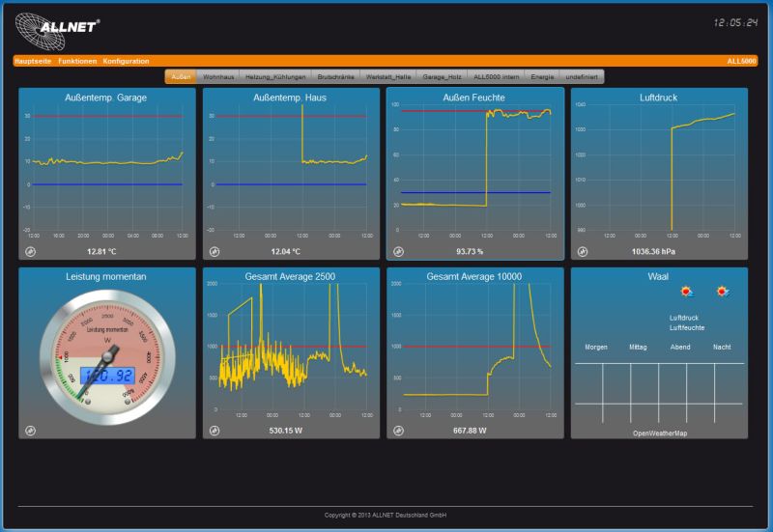Image resolution: width=773 pixels, height=532 pixels.
Task: Open the Hauptseite menu
Action: [x=34, y=61]
